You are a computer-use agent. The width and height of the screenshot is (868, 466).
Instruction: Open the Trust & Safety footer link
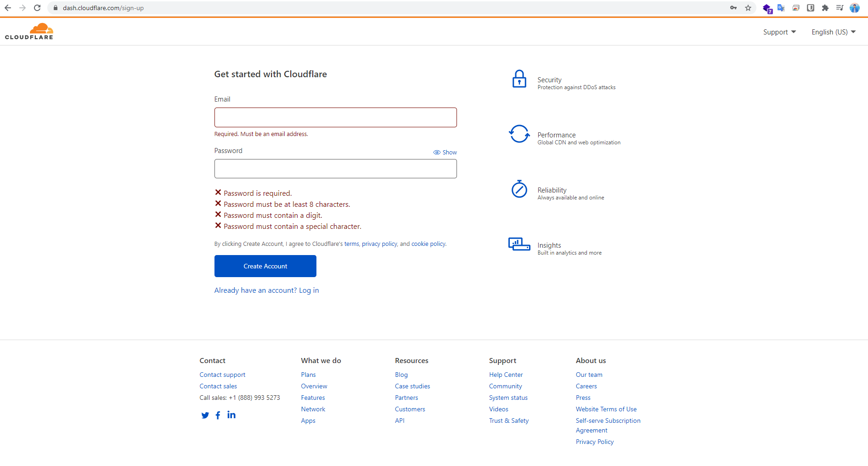(509, 421)
